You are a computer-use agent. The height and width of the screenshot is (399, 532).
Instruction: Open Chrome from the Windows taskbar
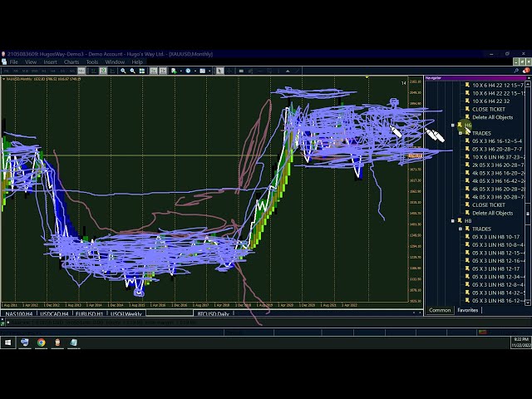pyautogui.click(x=41, y=342)
